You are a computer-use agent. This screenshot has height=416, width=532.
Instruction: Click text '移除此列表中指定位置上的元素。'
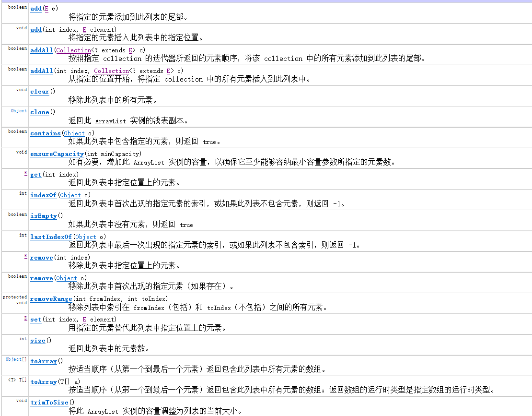(124, 266)
